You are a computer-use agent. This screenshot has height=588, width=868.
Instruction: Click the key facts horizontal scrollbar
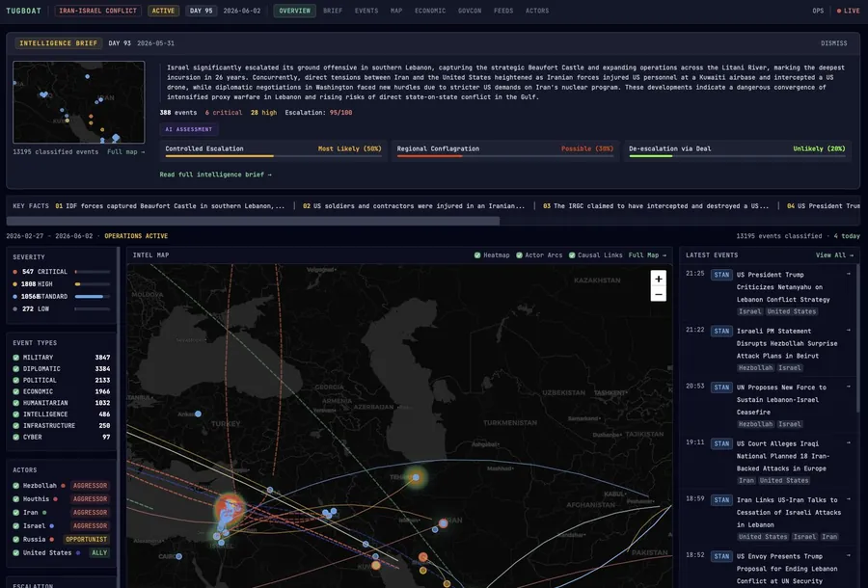(253, 221)
